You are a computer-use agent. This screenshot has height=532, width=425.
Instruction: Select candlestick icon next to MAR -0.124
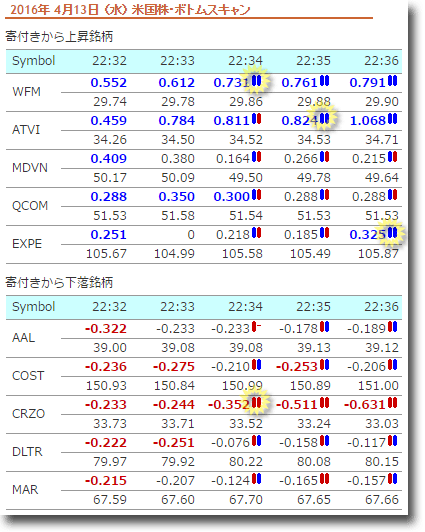point(256,479)
